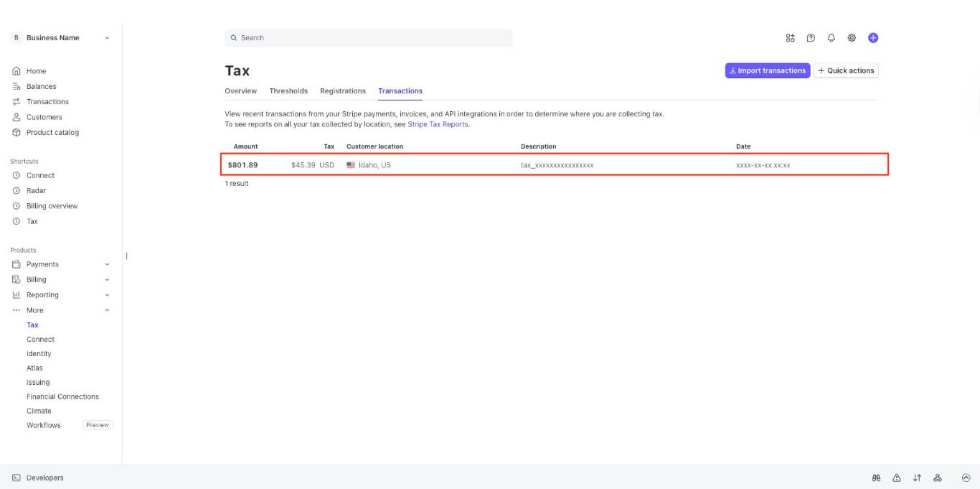This screenshot has width=980, height=489.
Task: Collapse the More section chevron
Action: coord(108,310)
